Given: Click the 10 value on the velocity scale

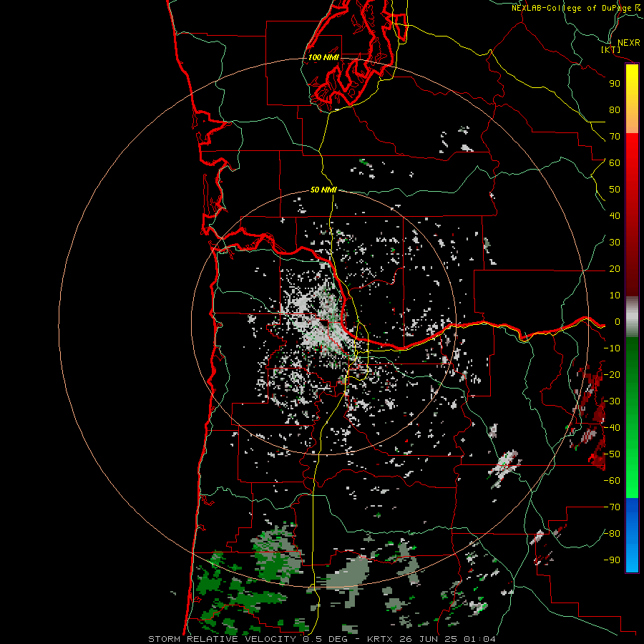Looking at the screenshot, I should pos(615,296).
